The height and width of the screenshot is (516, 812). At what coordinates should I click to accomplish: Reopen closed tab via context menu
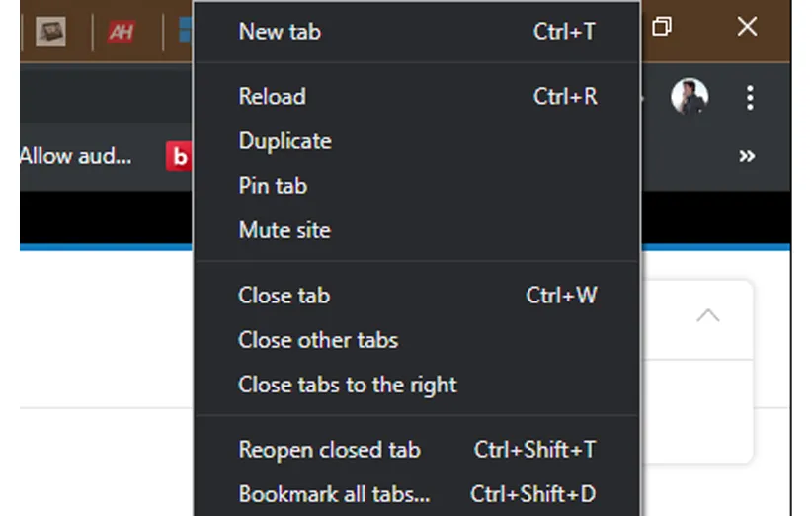[x=329, y=450]
